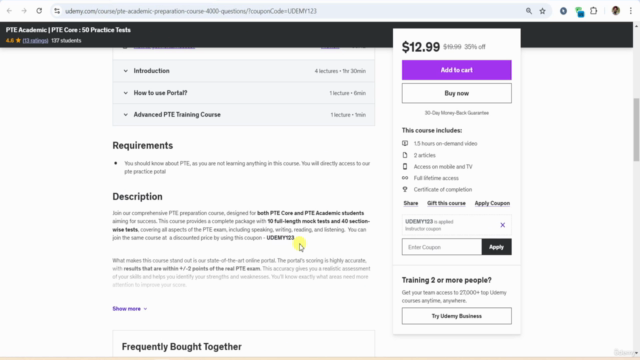This screenshot has height=360, width=640.
Task: Click the site information icon in address bar
Action: 57,11
